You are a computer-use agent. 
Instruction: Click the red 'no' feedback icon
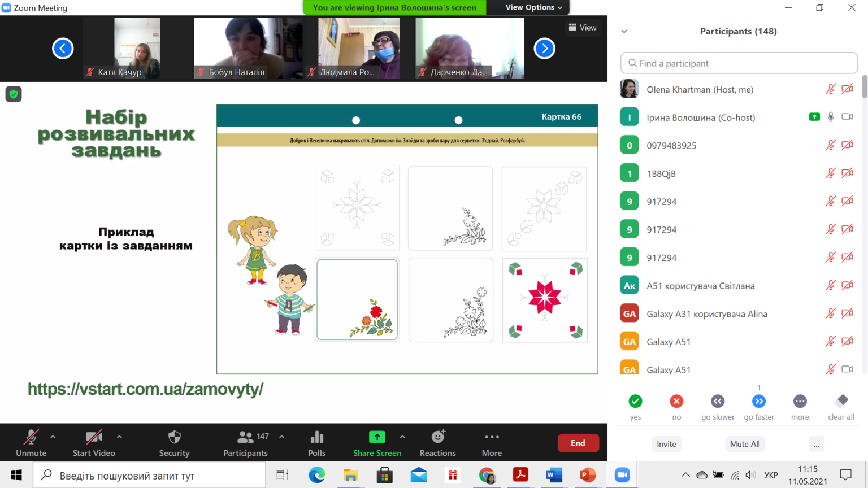(676, 401)
